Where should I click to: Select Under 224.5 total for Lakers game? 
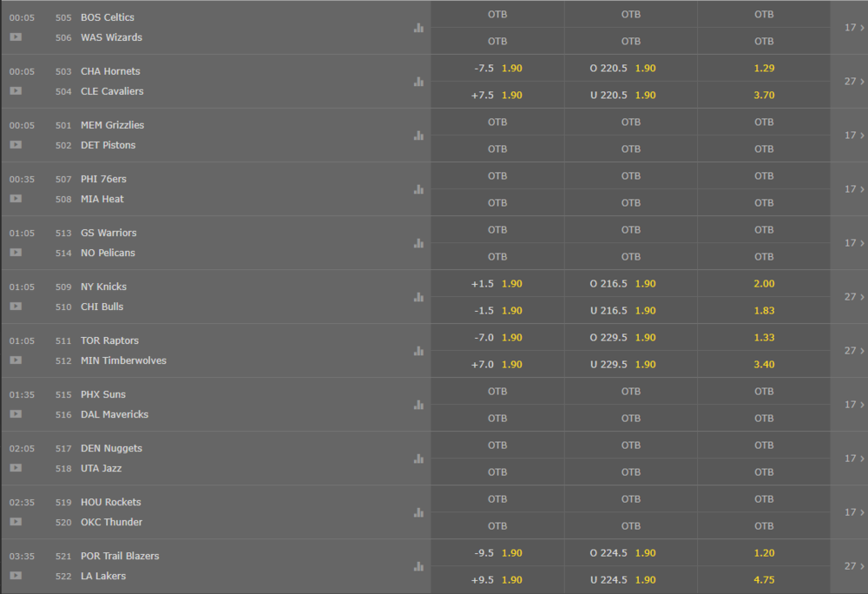point(630,579)
